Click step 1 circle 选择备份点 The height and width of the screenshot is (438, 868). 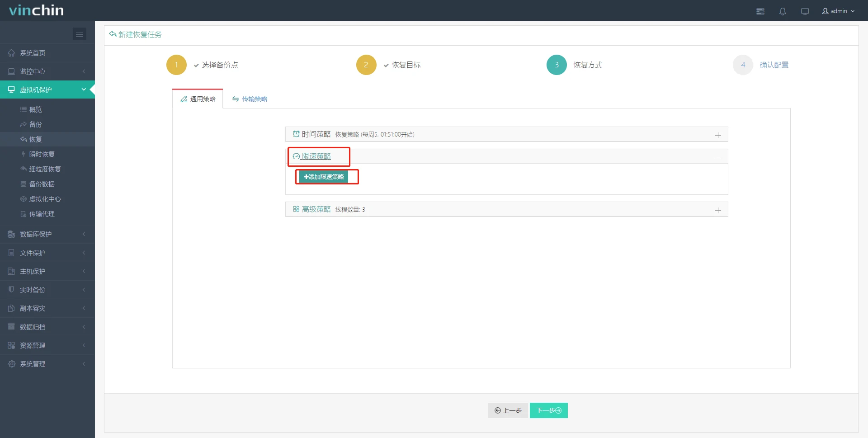pyautogui.click(x=176, y=65)
